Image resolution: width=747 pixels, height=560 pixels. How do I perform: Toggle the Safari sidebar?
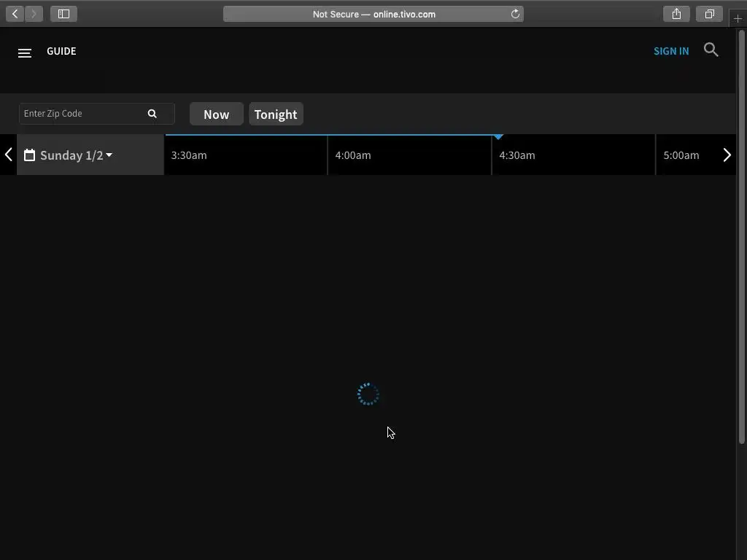[63, 14]
